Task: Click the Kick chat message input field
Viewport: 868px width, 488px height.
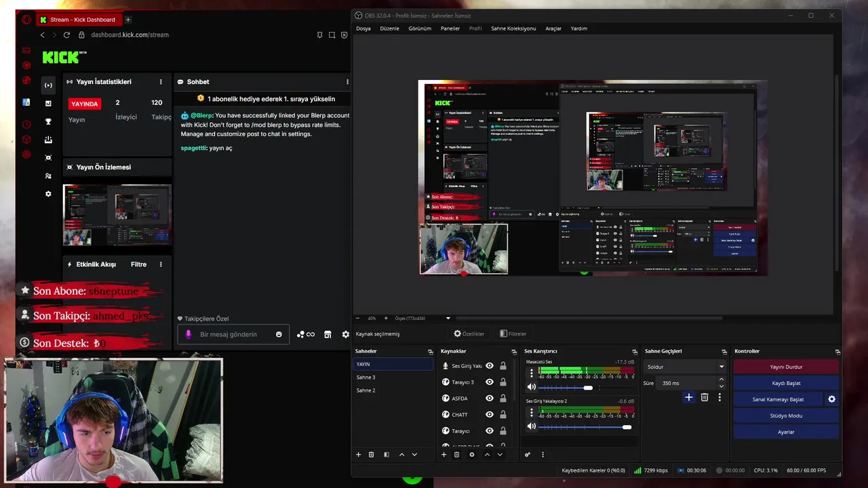Action: (234, 334)
